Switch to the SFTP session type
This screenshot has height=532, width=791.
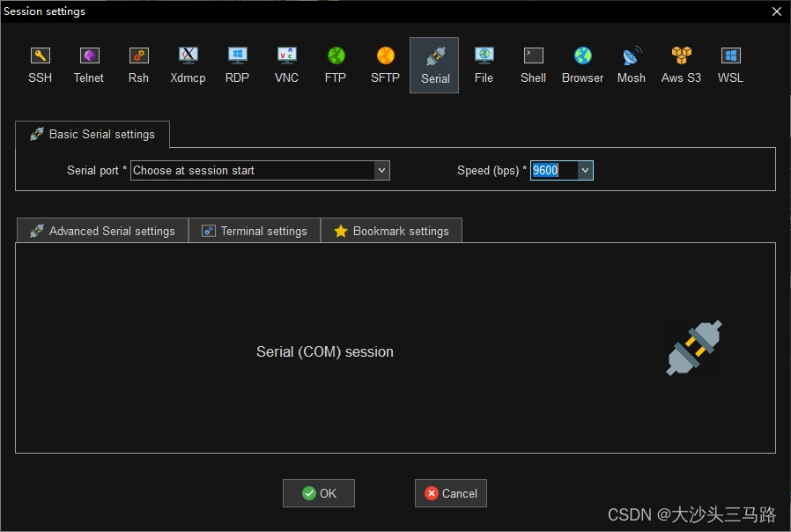coord(385,65)
